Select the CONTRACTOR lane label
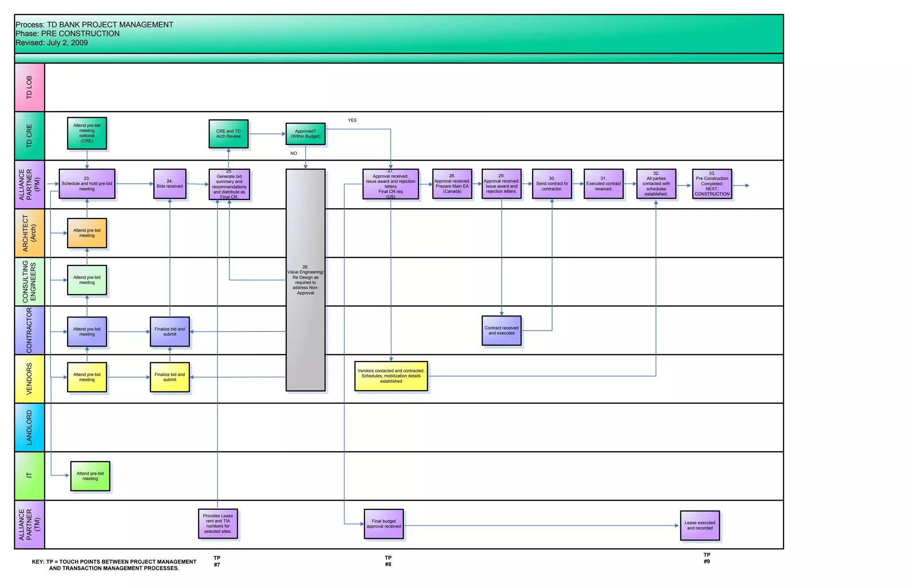Screen dimensions: 909x588 (29, 330)
